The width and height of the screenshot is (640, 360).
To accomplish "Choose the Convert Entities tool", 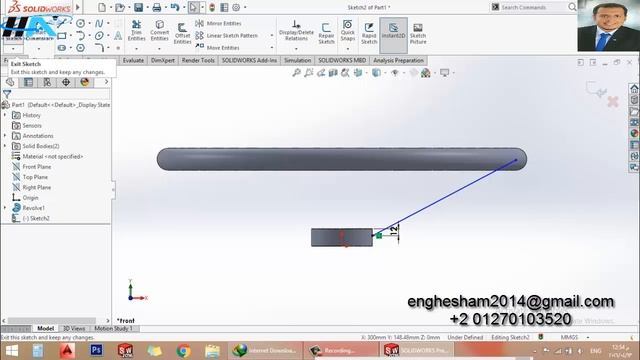I will tap(160, 31).
